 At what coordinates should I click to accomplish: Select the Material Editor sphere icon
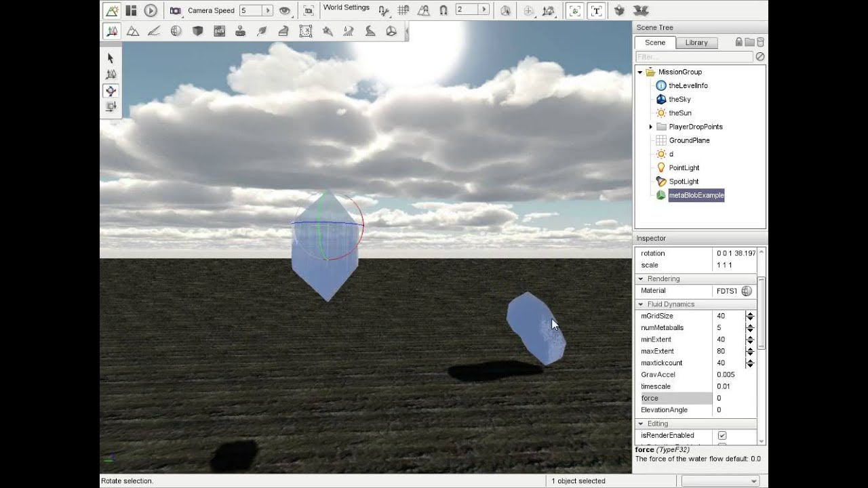point(176,30)
